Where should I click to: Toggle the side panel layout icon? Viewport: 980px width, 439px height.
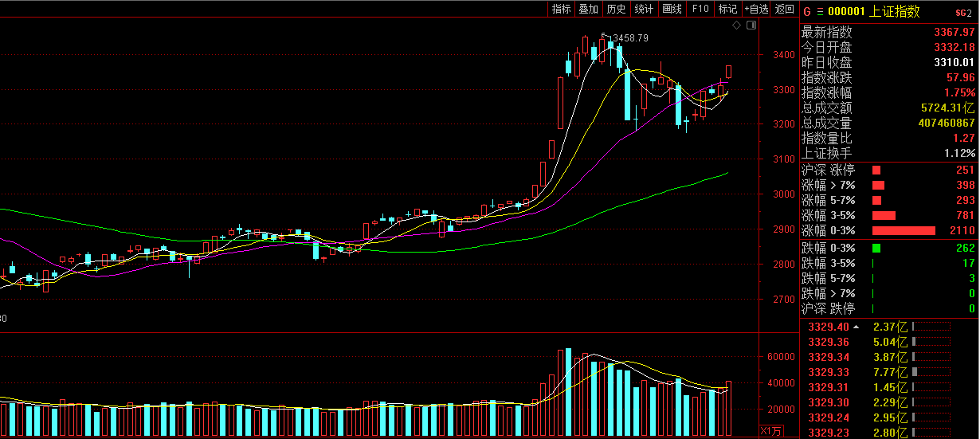(751, 26)
